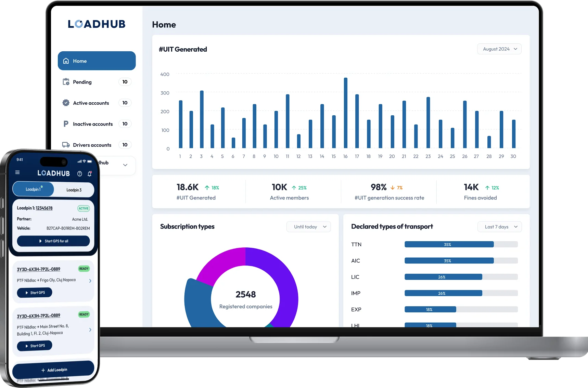The image size is (588, 388).
Task: Open details chevron for Frigo Oly route
Action: (90, 281)
